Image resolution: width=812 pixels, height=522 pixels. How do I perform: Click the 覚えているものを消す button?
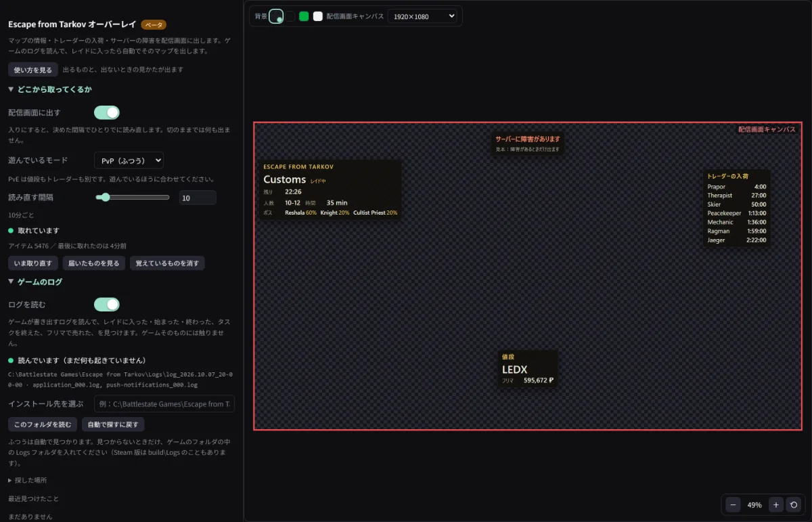click(167, 263)
